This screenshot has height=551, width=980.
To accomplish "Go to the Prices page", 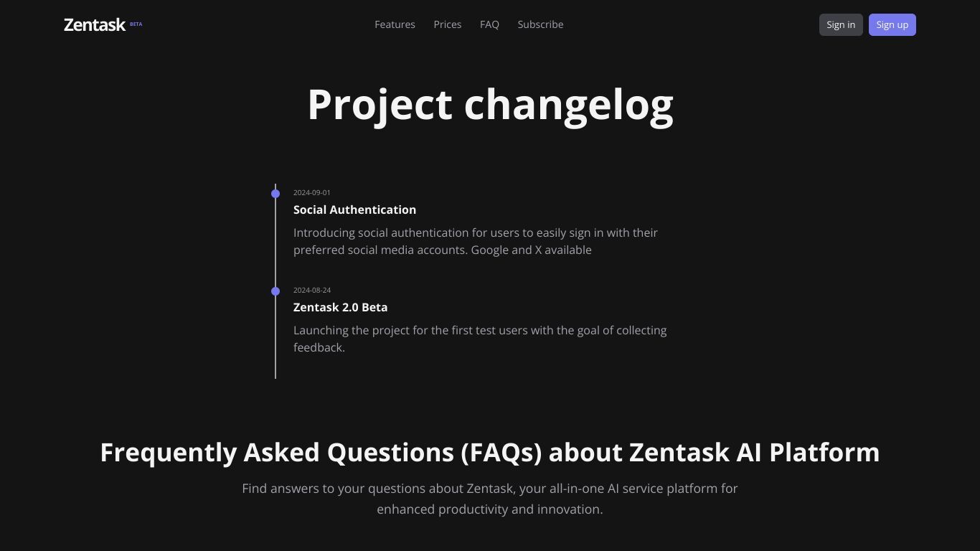I will [448, 24].
